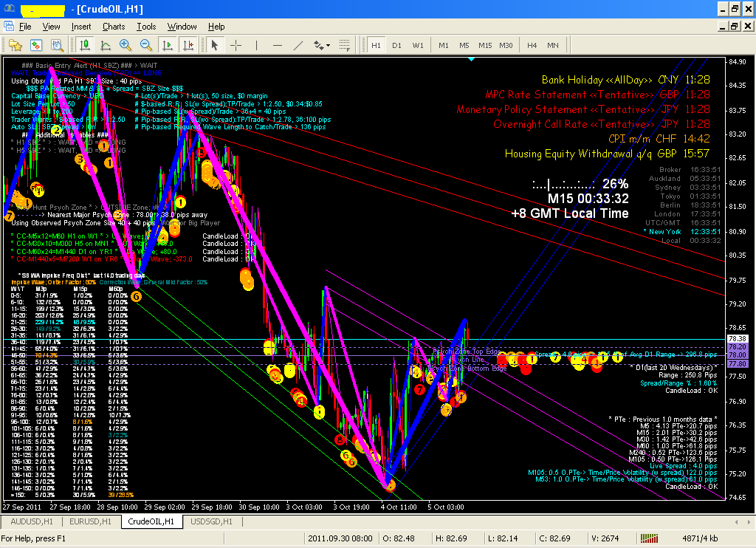Open the chart profiles dropdown icon
Image resolution: width=756 pixels, height=548 pixels.
15,45
